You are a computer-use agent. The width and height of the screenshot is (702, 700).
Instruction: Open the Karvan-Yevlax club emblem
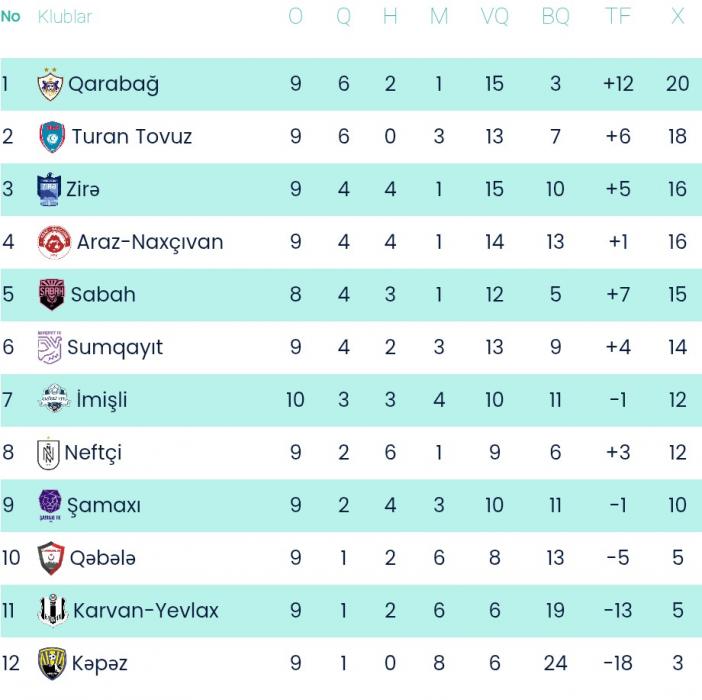coord(52,610)
